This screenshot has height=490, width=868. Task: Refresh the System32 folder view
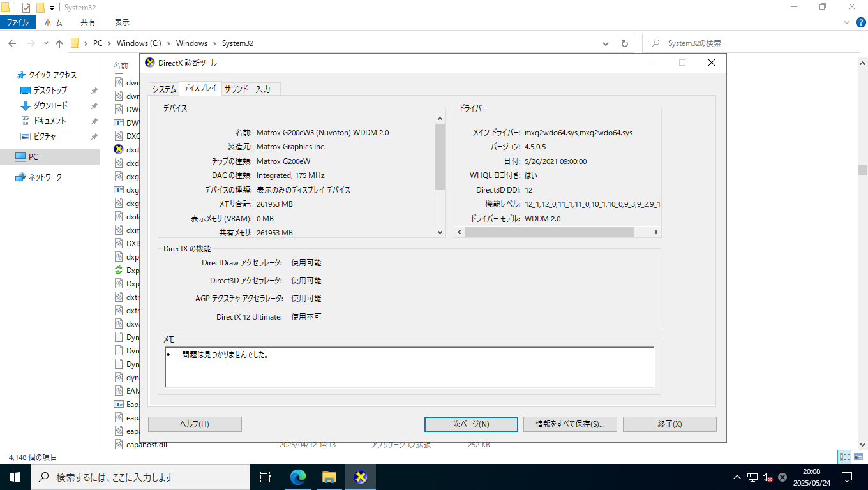tap(624, 43)
